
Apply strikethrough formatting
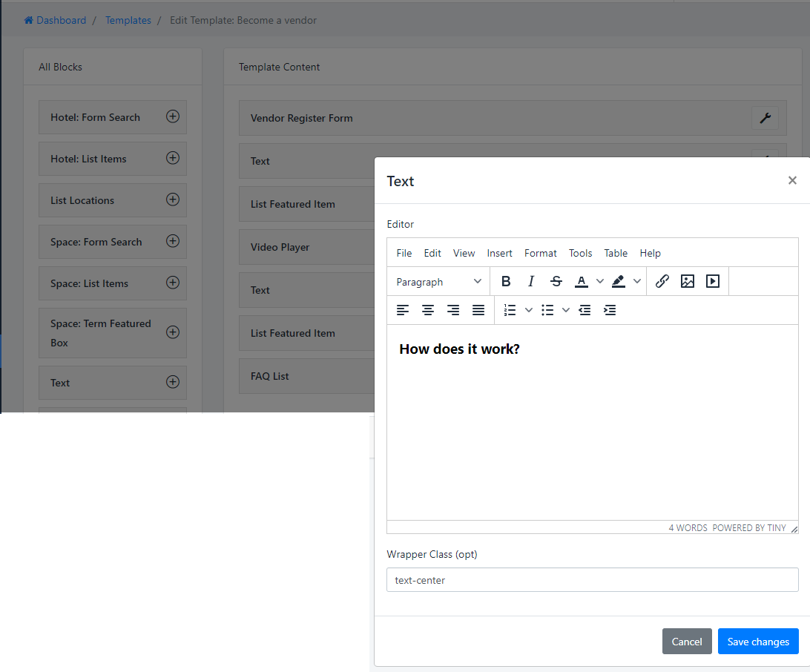click(x=556, y=281)
